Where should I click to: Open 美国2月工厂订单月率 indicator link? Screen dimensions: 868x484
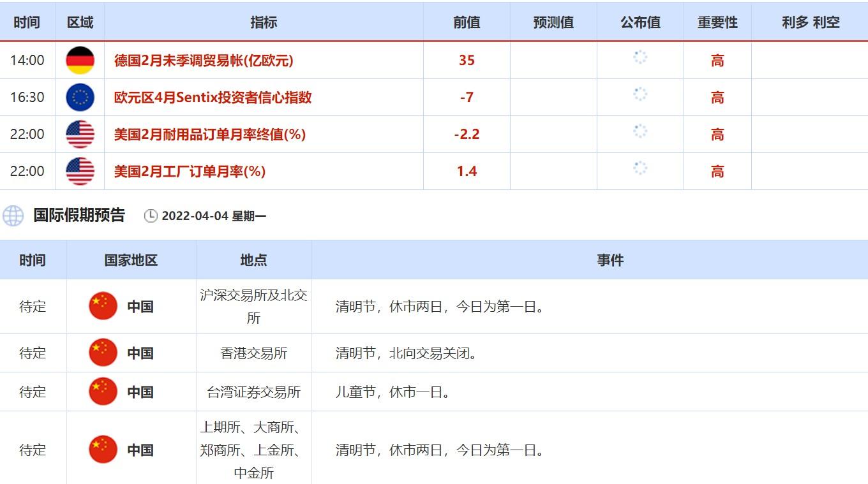190,172
